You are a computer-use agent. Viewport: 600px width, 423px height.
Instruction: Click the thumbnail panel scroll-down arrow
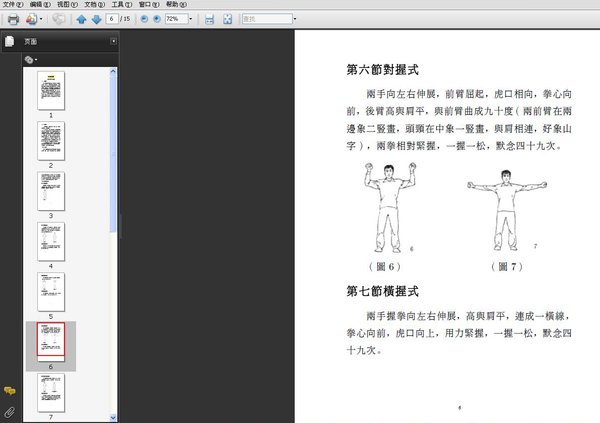tap(113, 418)
